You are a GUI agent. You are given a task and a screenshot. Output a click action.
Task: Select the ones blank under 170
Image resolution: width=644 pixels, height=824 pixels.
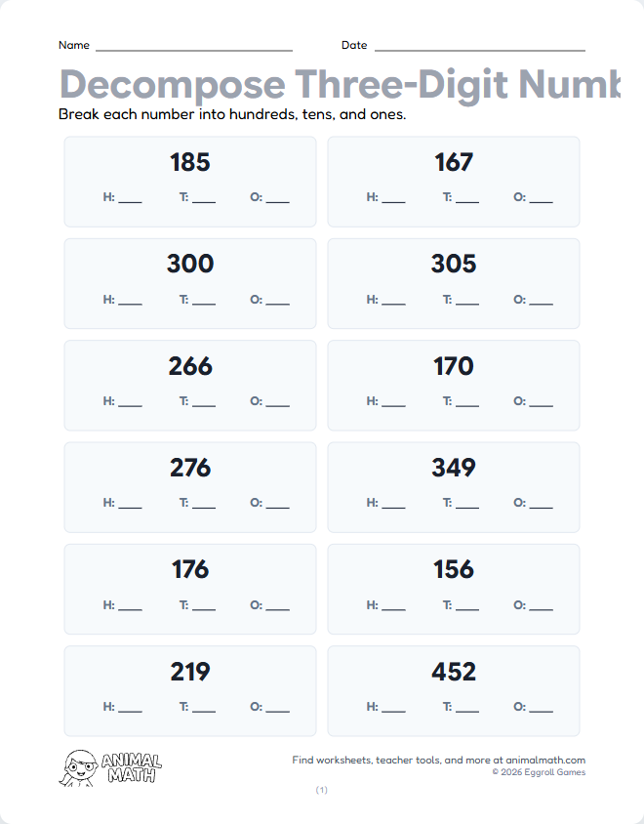541,402
